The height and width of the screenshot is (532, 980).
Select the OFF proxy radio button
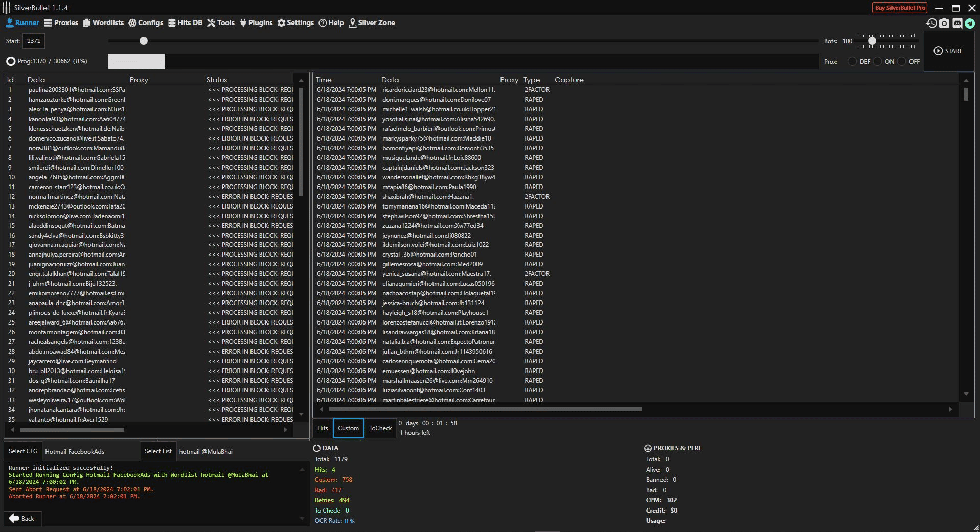[x=902, y=61]
